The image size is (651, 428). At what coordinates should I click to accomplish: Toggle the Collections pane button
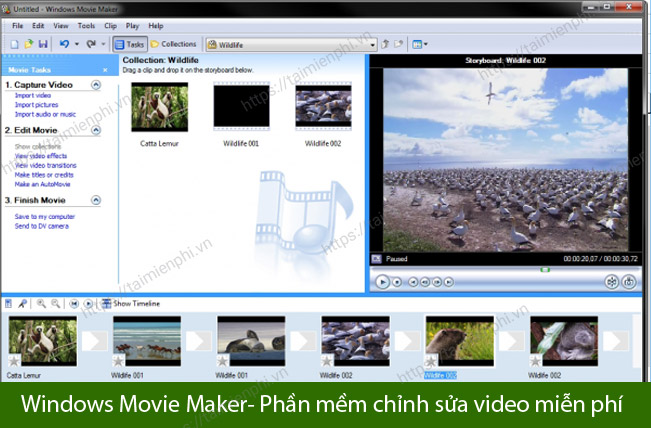pos(173,44)
